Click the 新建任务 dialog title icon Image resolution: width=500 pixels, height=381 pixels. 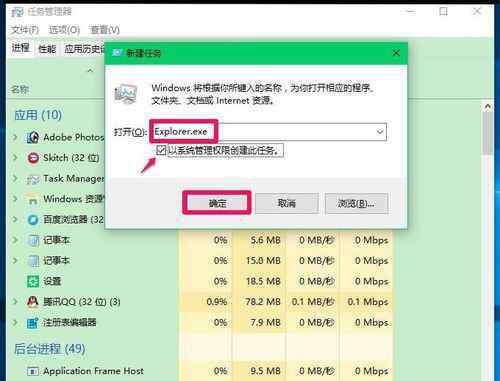117,52
